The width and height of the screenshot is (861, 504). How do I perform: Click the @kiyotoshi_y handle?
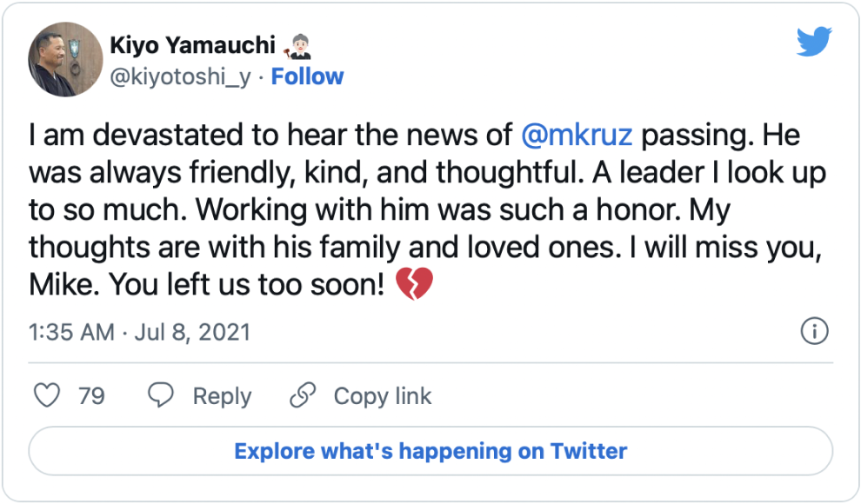[181, 76]
